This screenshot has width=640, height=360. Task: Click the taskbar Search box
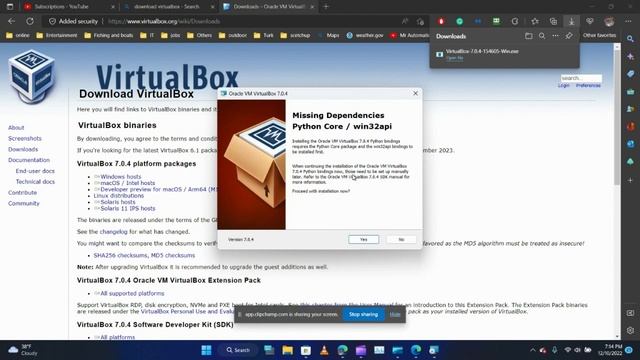[238, 350]
